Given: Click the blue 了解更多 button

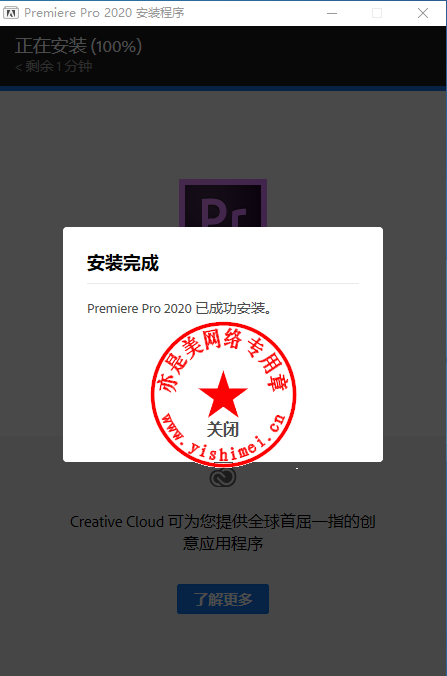Looking at the screenshot, I should (x=223, y=599).
